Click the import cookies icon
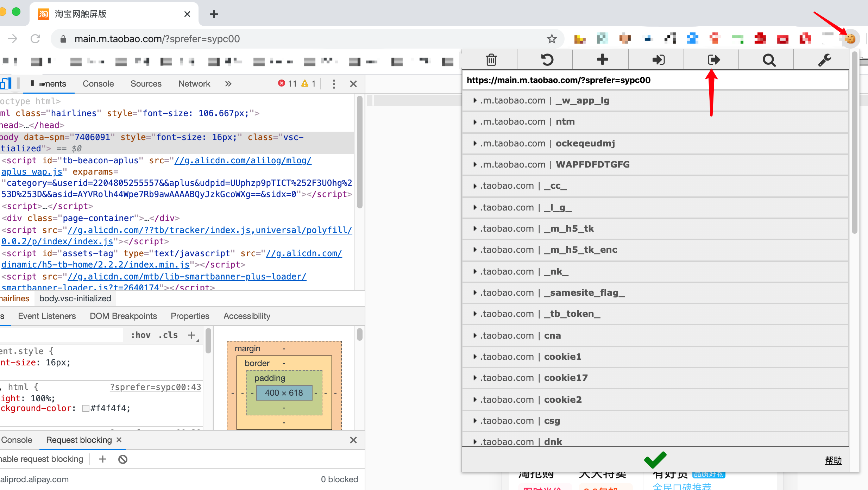868x490 pixels. click(658, 59)
